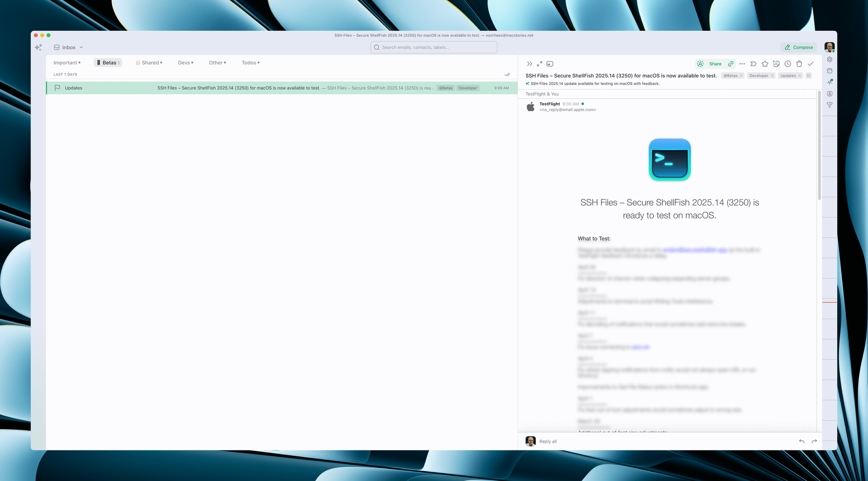Open the Inbox mailbox dropdown
868x481 pixels.
69,48
